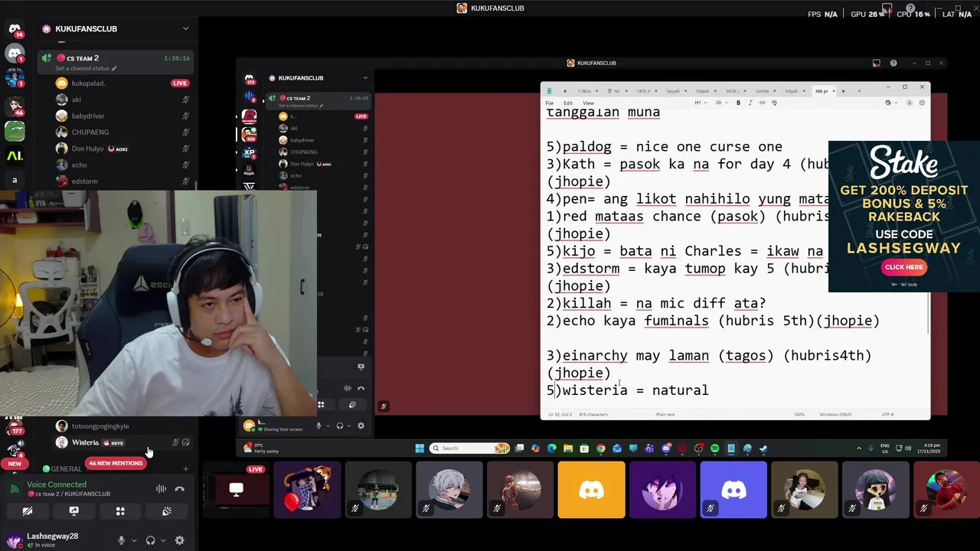Click the taskbar Search box
Screen dimensions: 980x551
[x=469, y=448]
